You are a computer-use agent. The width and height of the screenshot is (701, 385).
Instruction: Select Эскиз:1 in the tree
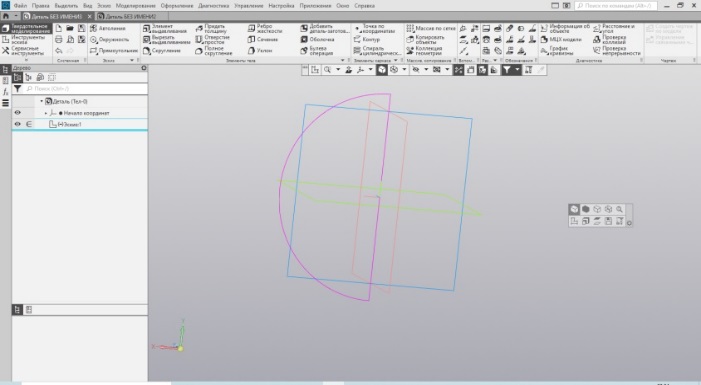point(70,124)
